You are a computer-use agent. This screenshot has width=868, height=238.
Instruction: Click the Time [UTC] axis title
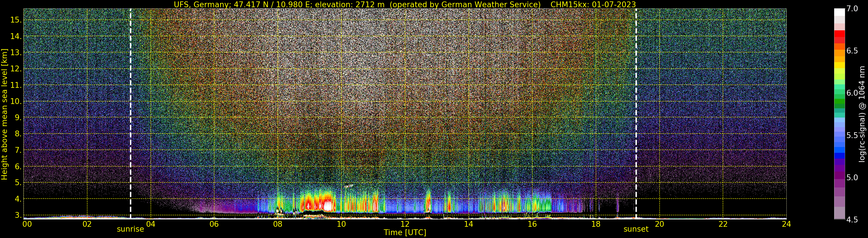(405, 233)
